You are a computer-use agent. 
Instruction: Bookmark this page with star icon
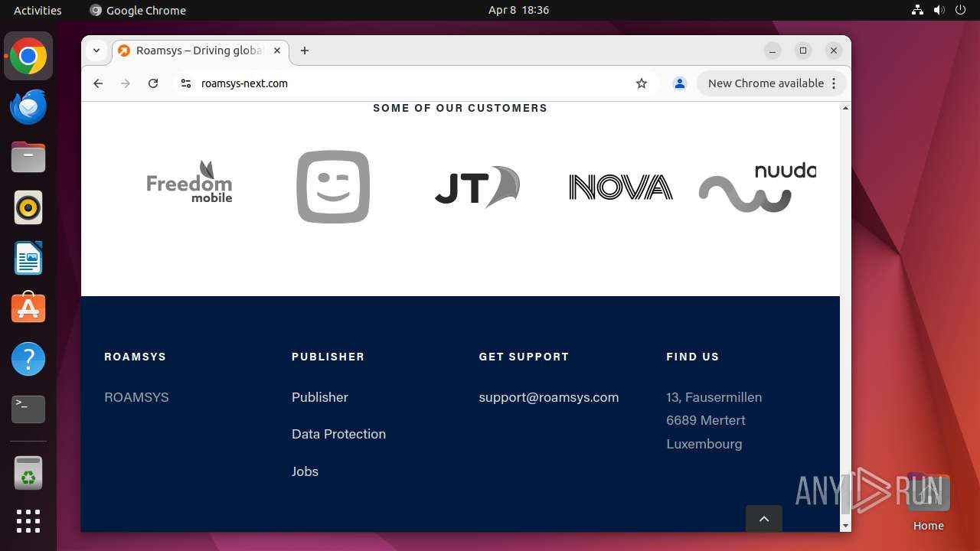tap(642, 83)
